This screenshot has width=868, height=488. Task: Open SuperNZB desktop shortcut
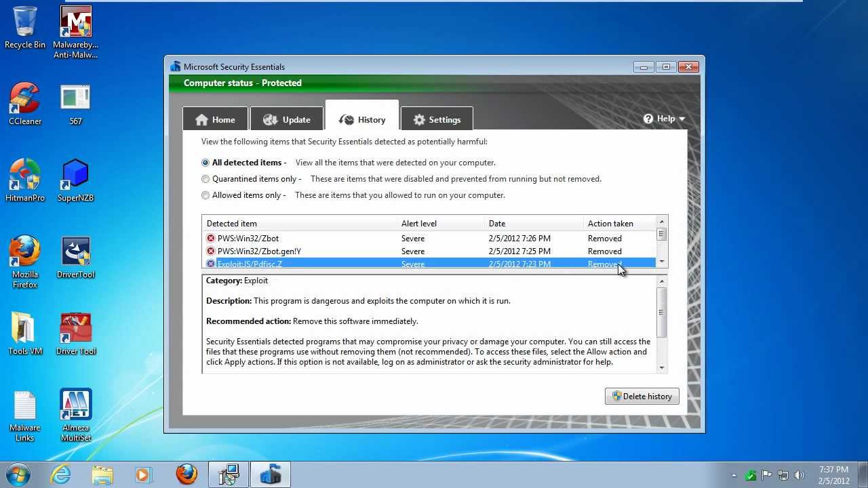(75, 181)
